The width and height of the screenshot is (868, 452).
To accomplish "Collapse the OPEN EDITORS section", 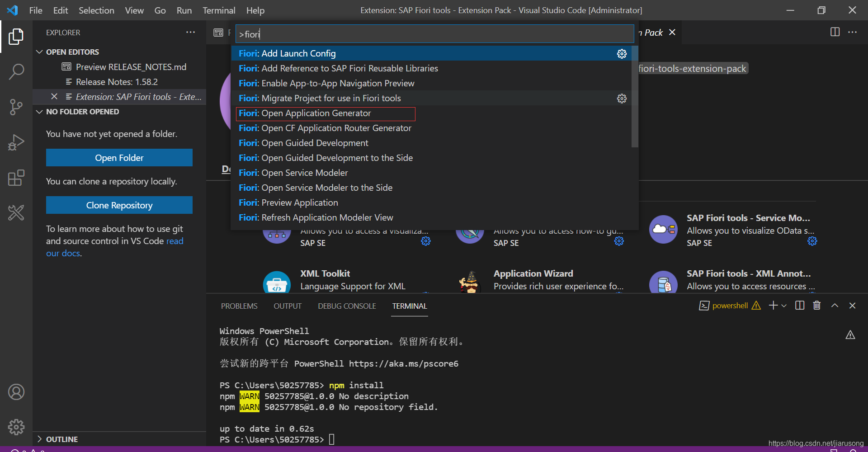I will click(40, 52).
